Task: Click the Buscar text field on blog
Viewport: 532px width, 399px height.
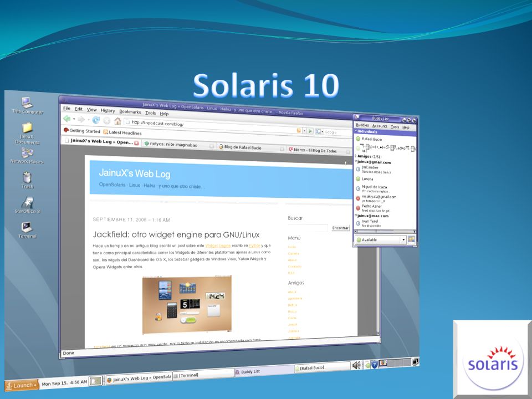Action: pyautogui.click(x=308, y=228)
